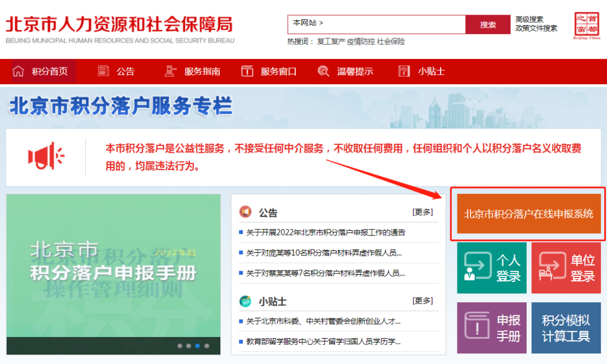Viewport: 607px width, 364px height.
Task: Click the 个人登录 label text
Action: pyautogui.click(x=508, y=268)
